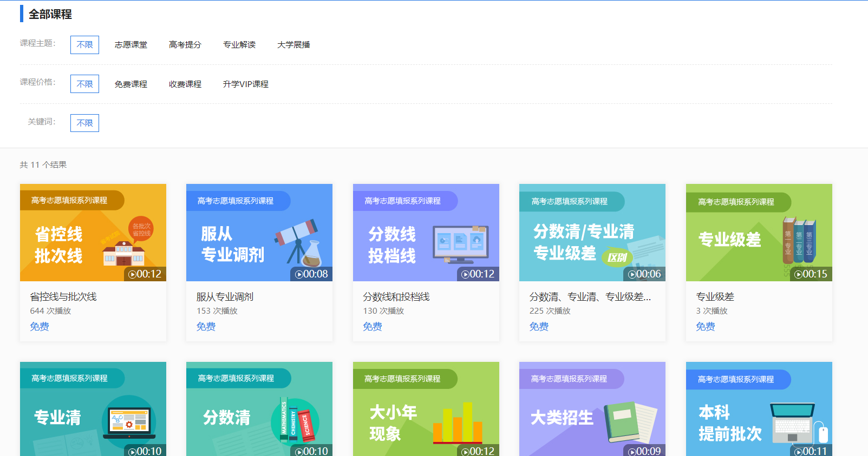Choose the 专业解读 course theme
868x456 pixels.
239,45
